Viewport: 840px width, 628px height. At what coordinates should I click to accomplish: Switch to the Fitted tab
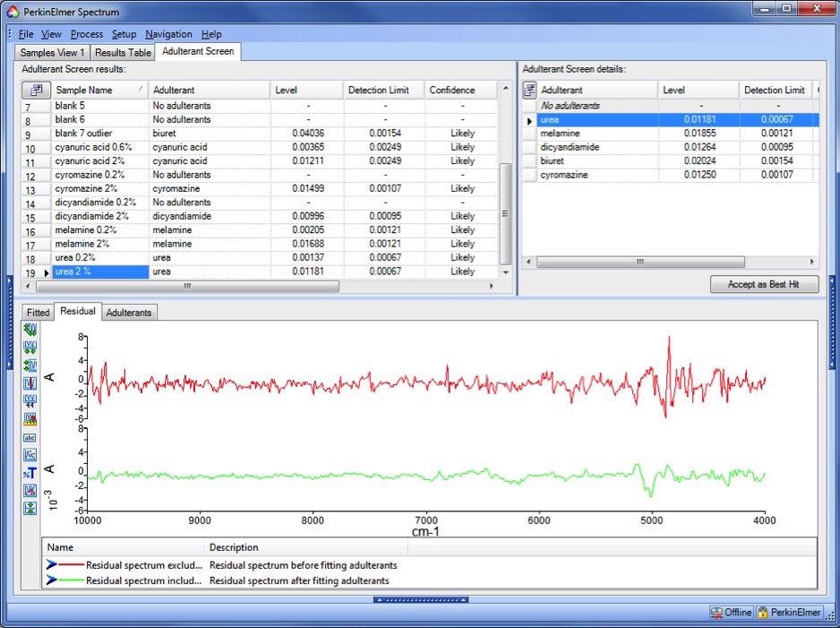coord(38,313)
